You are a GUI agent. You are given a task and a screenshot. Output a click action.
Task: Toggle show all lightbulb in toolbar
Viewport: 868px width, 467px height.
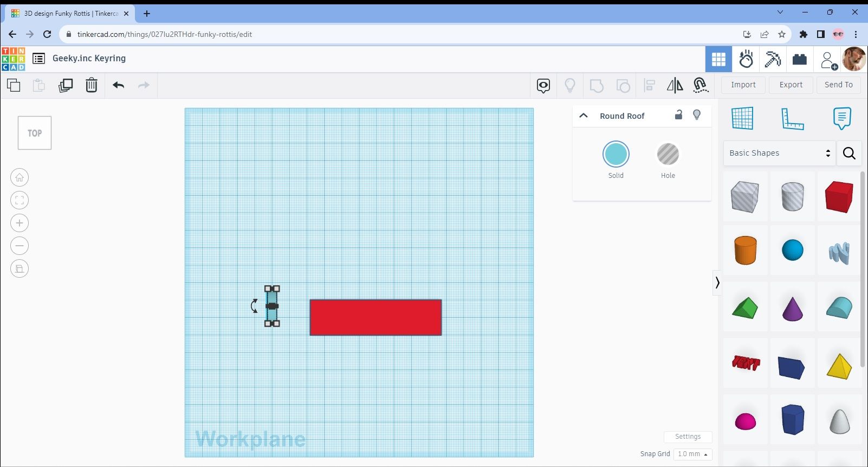click(570, 85)
